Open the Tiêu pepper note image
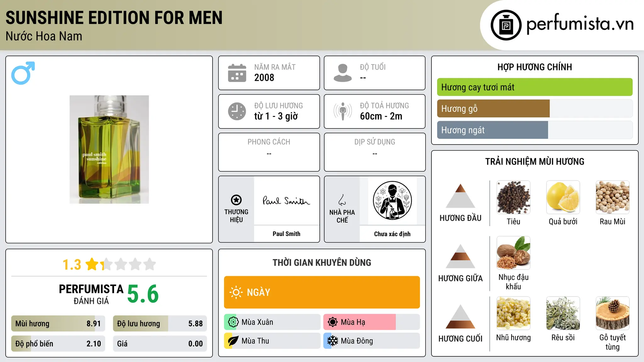Screen dimensions: 644x362 point(513,197)
